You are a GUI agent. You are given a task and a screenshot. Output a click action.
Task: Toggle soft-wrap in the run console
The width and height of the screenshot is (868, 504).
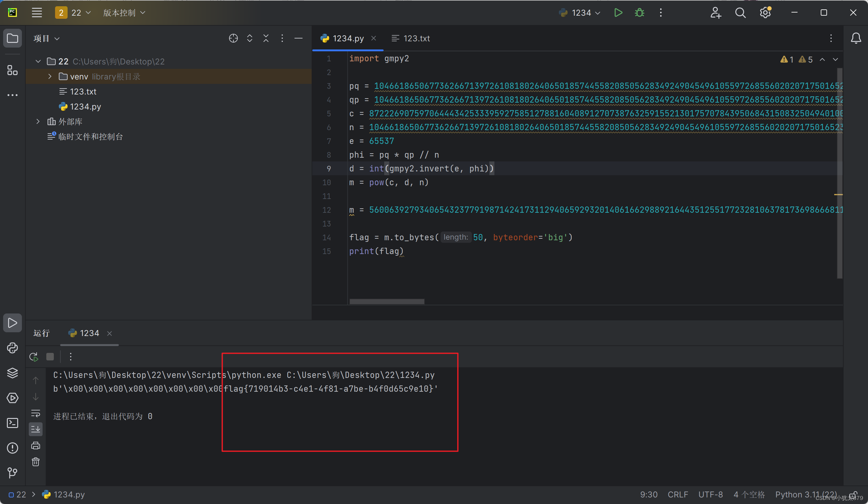click(x=35, y=413)
